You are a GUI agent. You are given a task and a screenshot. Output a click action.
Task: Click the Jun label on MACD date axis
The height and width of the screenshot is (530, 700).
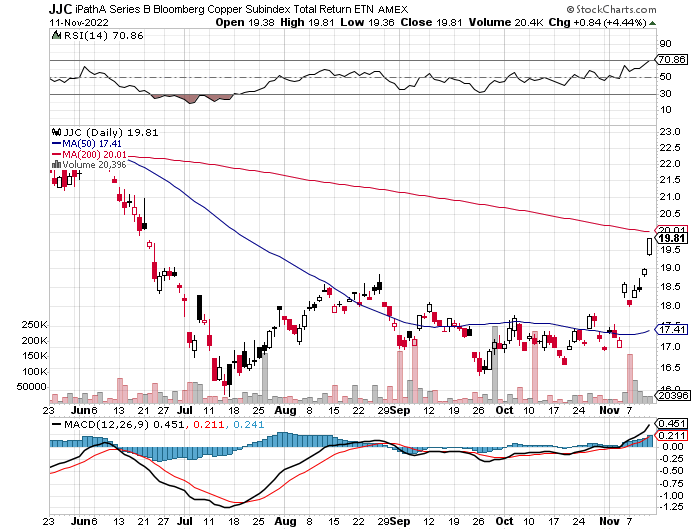click(x=80, y=521)
